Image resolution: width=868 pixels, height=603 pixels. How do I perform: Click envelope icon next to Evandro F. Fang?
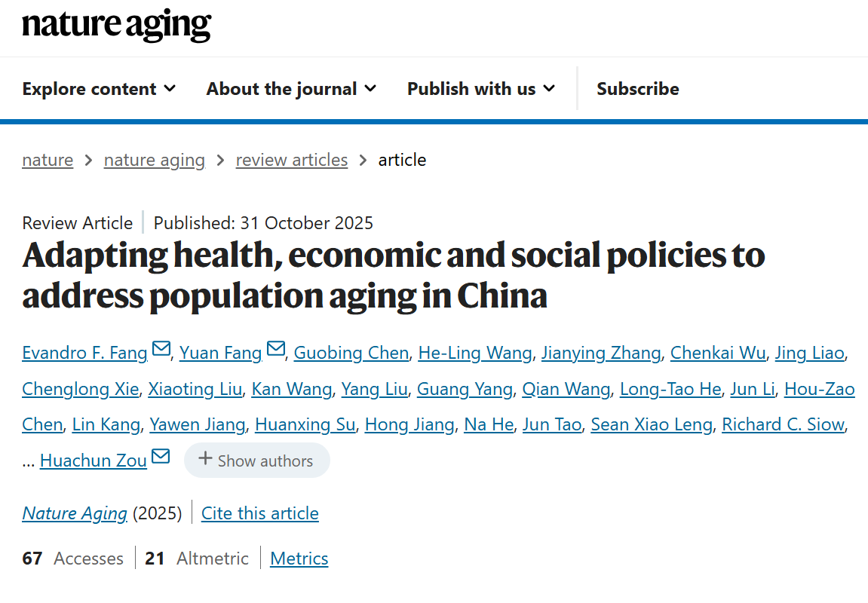click(x=161, y=350)
